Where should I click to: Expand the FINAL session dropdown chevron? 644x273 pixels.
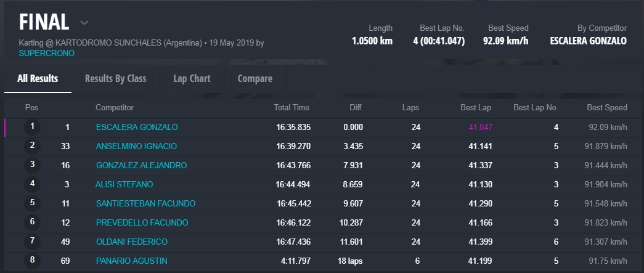pos(84,23)
